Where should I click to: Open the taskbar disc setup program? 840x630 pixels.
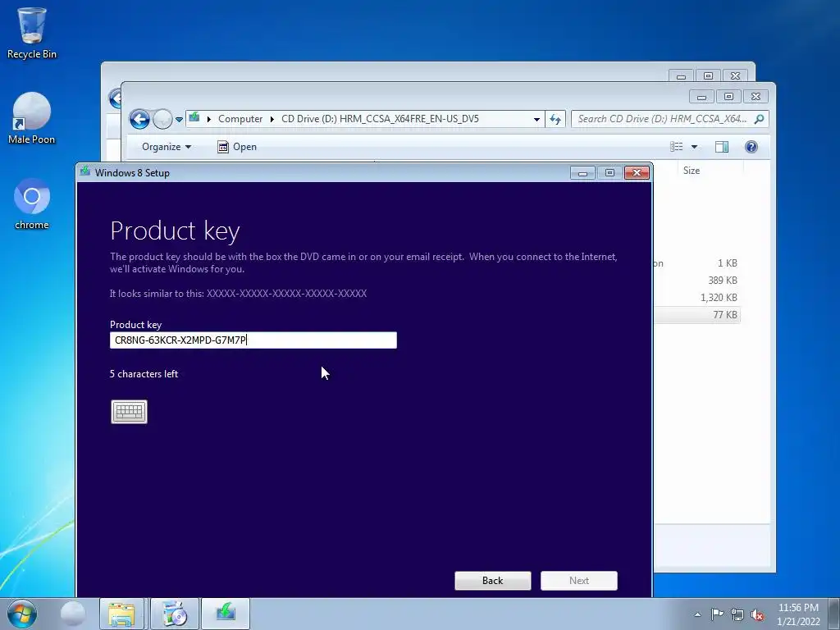point(175,614)
